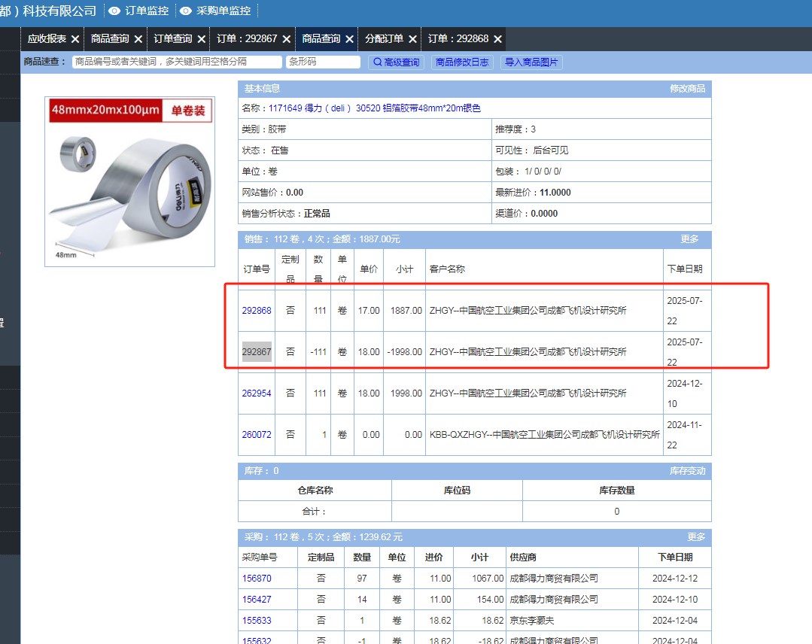812x644 pixels.
Task: Switch to the 订单查询 tab
Action: coord(173,39)
